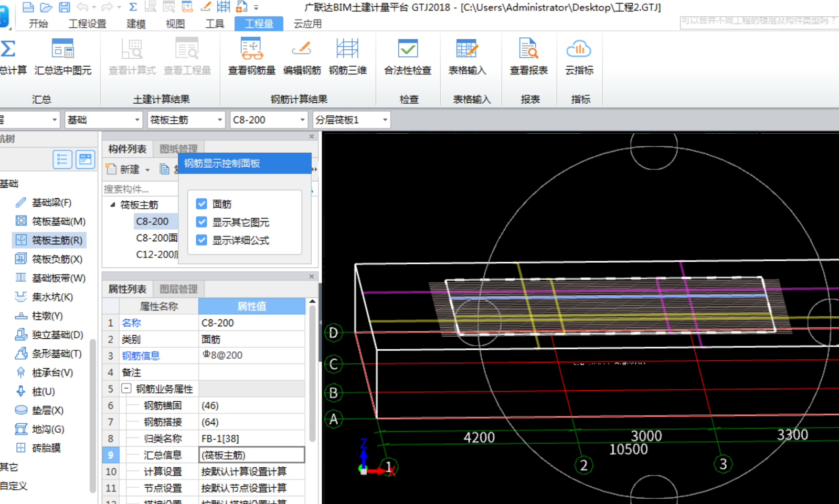The image size is (839, 504).
Task: Click the property list vertical scrollbar
Action: pos(312,372)
